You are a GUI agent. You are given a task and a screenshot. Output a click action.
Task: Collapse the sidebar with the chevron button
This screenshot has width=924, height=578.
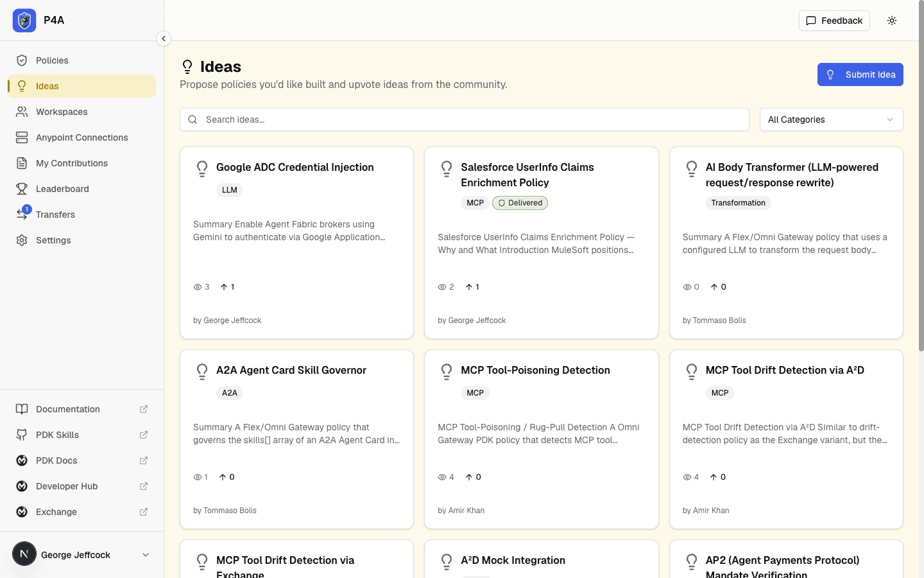coord(164,39)
